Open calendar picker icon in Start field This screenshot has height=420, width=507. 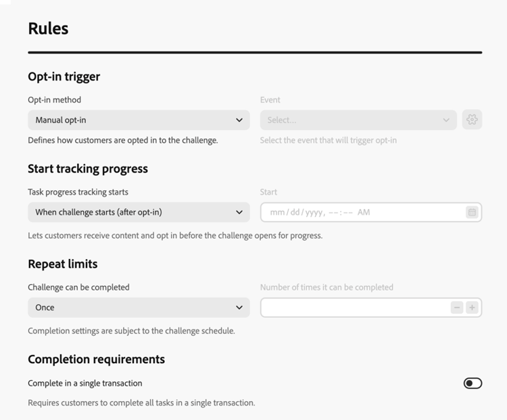point(472,212)
